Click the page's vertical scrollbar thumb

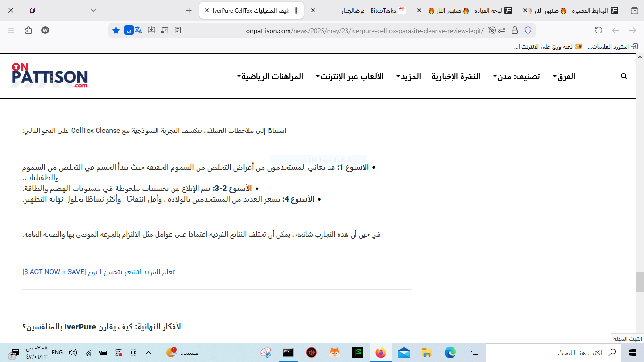pos(640,282)
